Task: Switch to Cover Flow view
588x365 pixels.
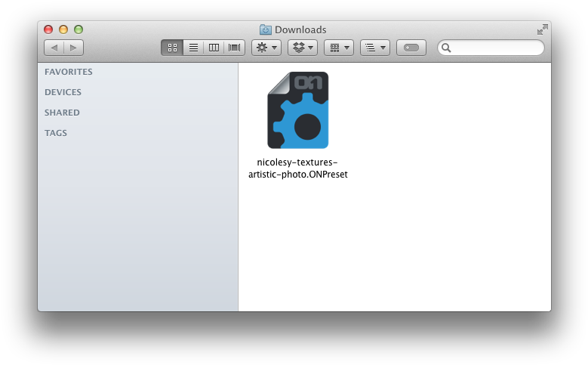Action: pyautogui.click(x=234, y=48)
